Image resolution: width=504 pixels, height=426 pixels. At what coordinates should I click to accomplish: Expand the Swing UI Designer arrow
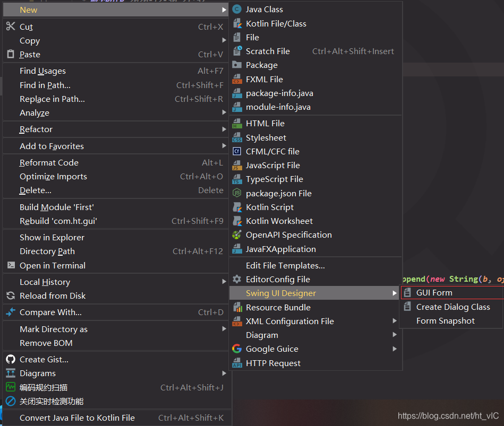[395, 293]
